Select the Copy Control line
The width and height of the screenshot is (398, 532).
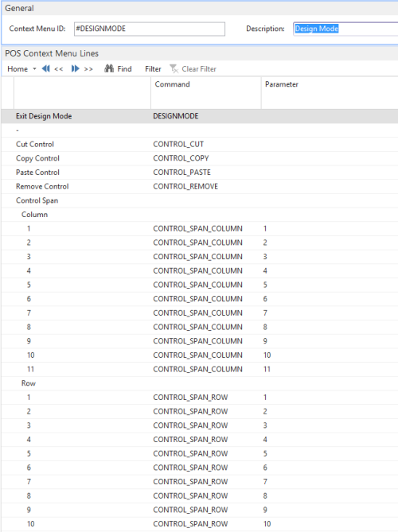point(200,158)
